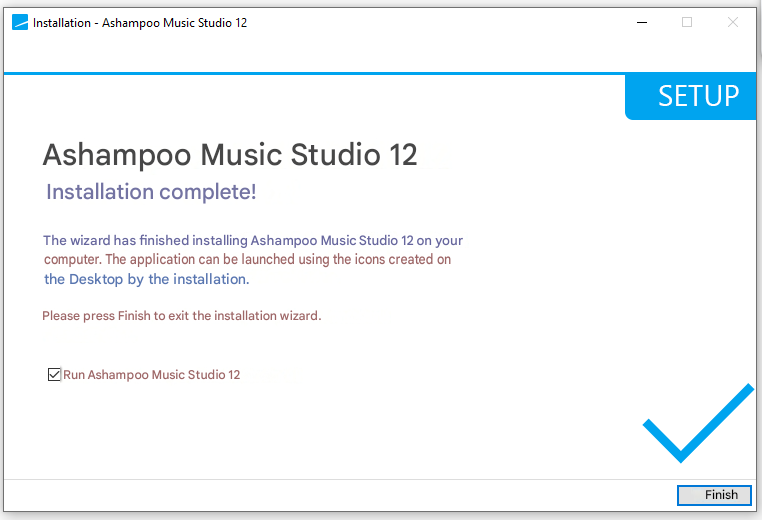Click 'The wizard has finished installing' paragraph
Viewport: 762px width, 520px height.
(253, 260)
